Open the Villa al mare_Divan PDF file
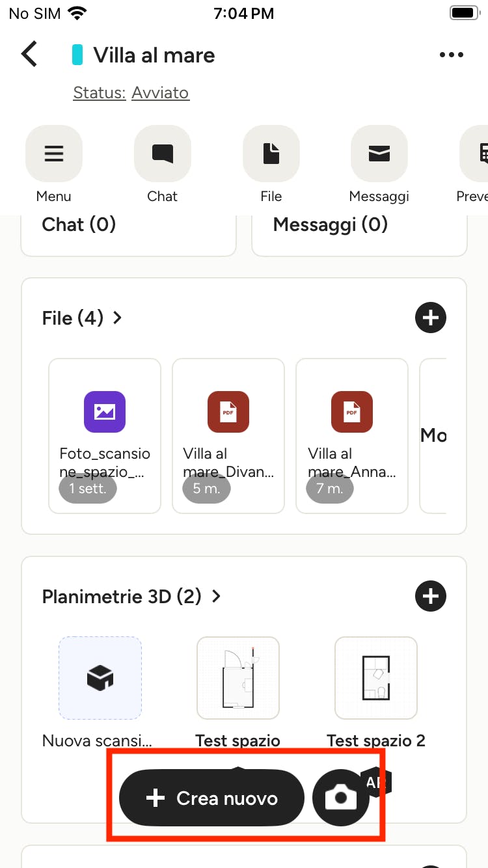 click(x=228, y=436)
